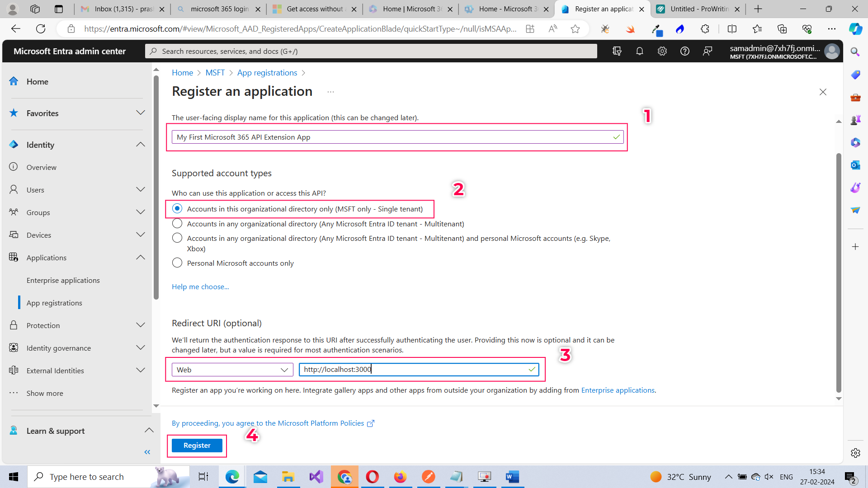Collapse the Applications section in sidebar

[x=140, y=257]
